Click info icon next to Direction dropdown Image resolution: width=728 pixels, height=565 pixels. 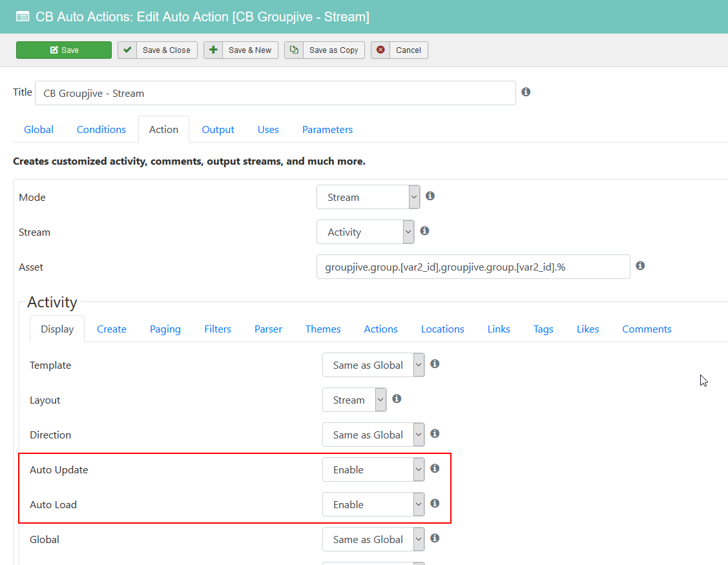435,434
